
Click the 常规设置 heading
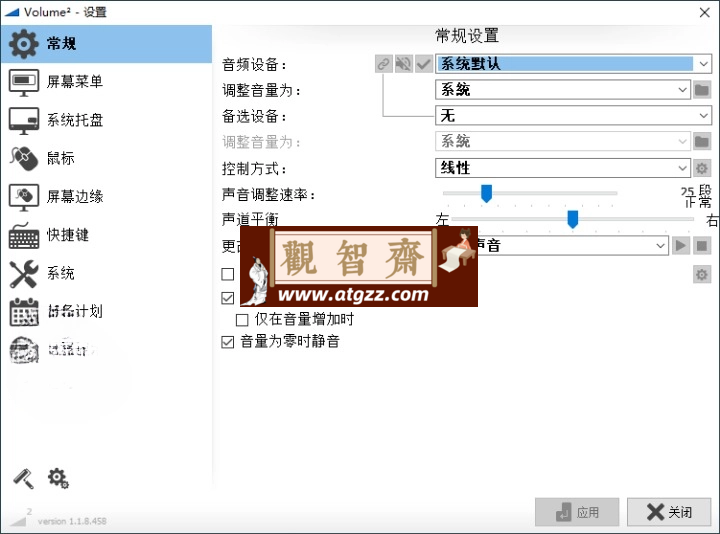click(x=467, y=36)
